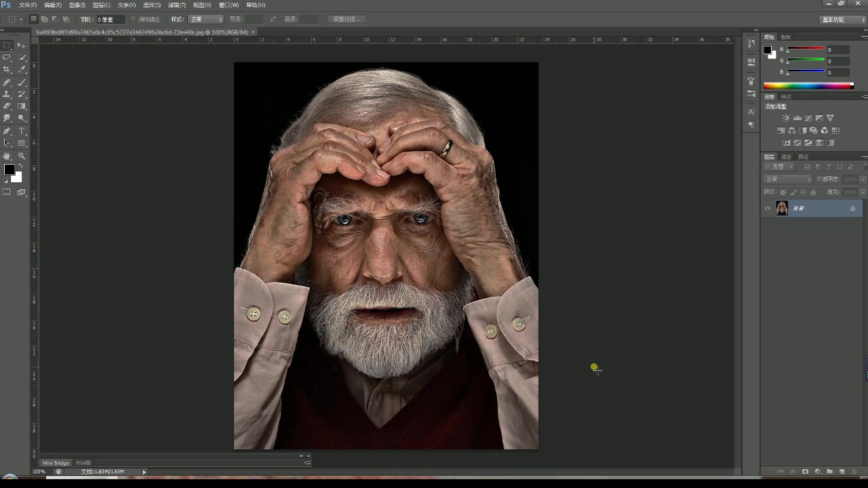Open the 滤镜(T) menu
The width and height of the screenshot is (868, 488).
pyautogui.click(x=176, y=5)
